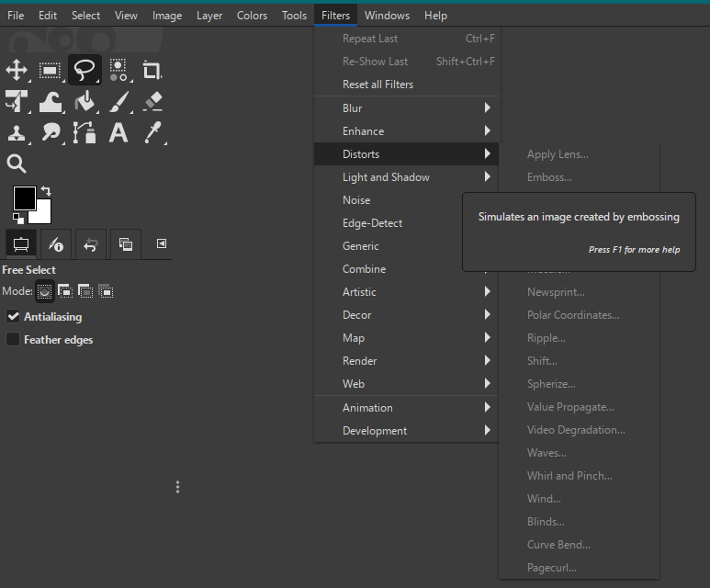Choose Whirl and Pinch... distort filter

(580, 476)
